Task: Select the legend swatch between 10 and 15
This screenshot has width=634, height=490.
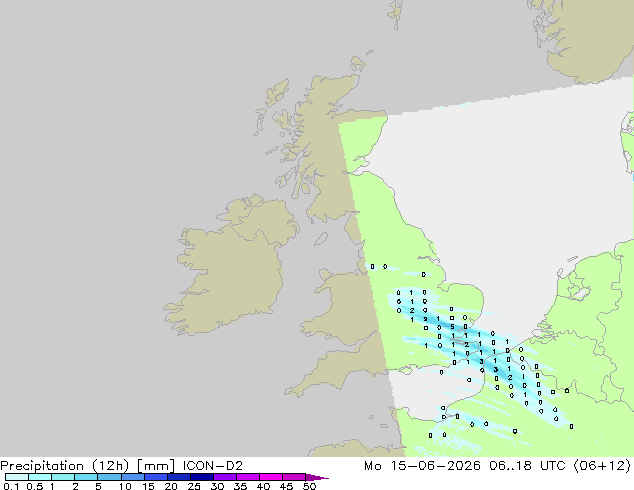Action: point(133,477)
